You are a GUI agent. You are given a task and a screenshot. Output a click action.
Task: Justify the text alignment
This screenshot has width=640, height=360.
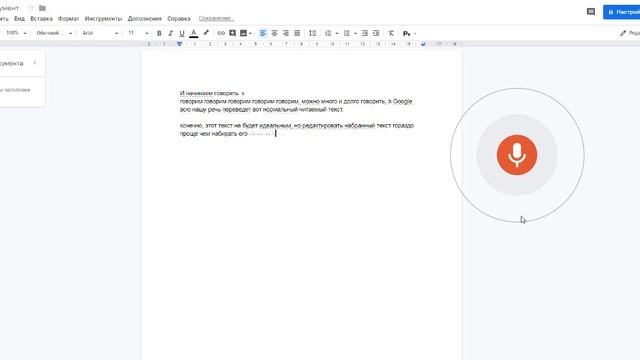tap(297, 33)
